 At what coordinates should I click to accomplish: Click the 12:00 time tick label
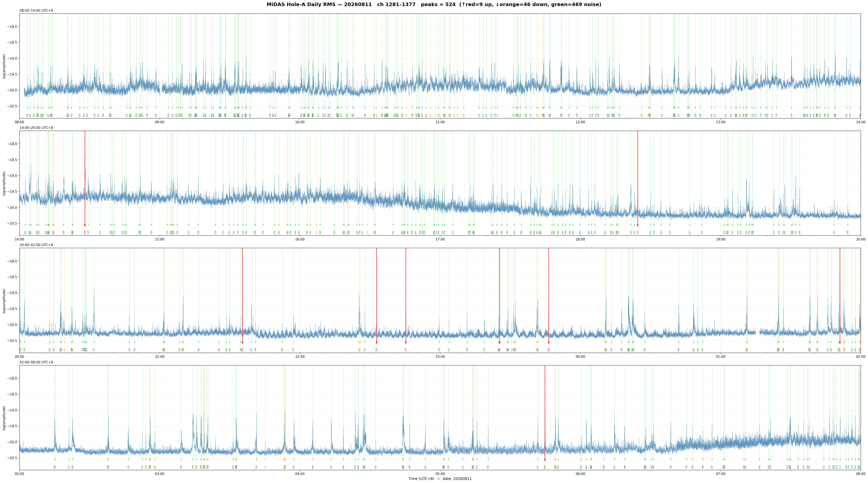coord(580,122)
